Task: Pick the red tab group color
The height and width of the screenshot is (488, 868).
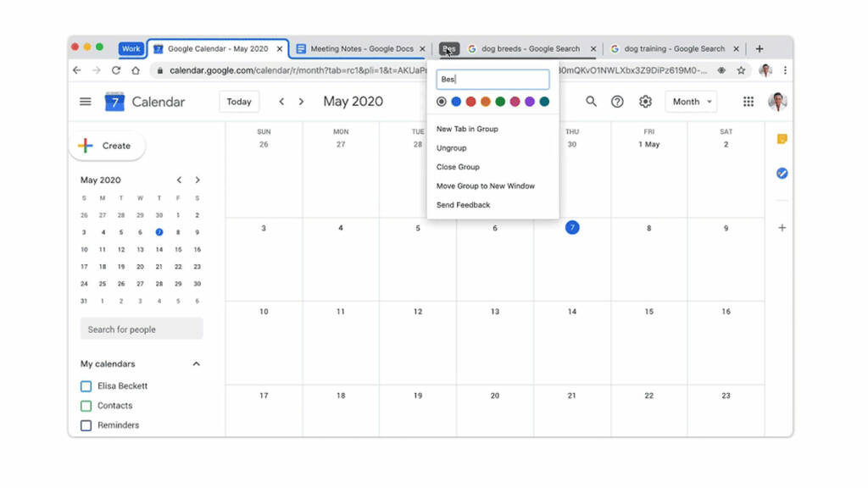Action: [x=470, y=102]
